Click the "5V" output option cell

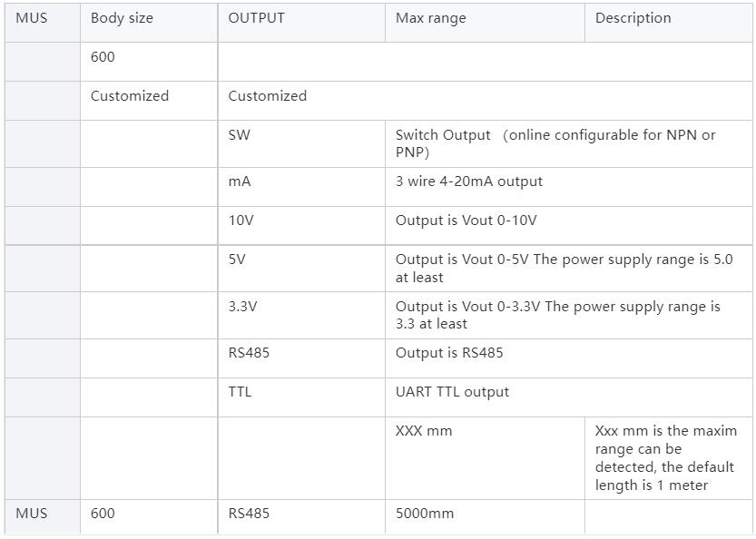[237, 260]
